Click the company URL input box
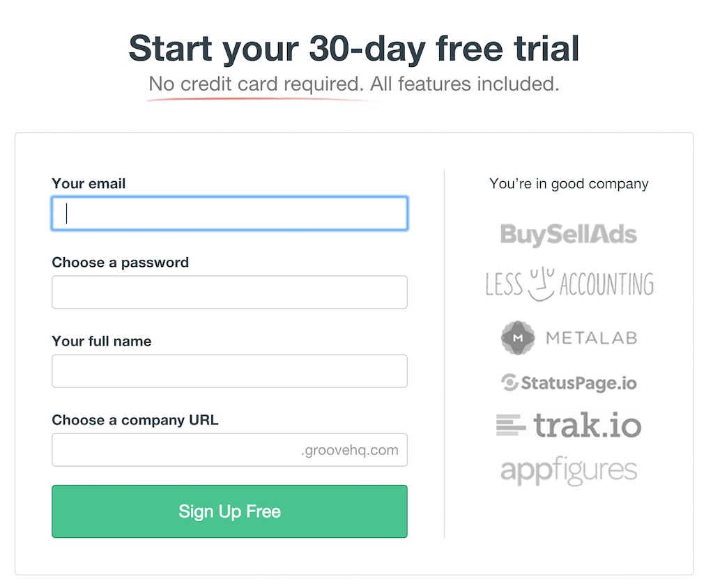 229,450
